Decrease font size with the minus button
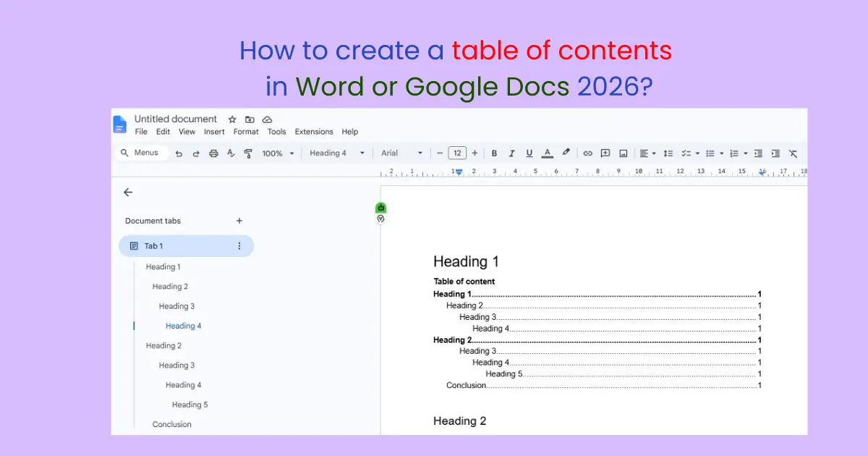The image size is (868, 456). 439,153
